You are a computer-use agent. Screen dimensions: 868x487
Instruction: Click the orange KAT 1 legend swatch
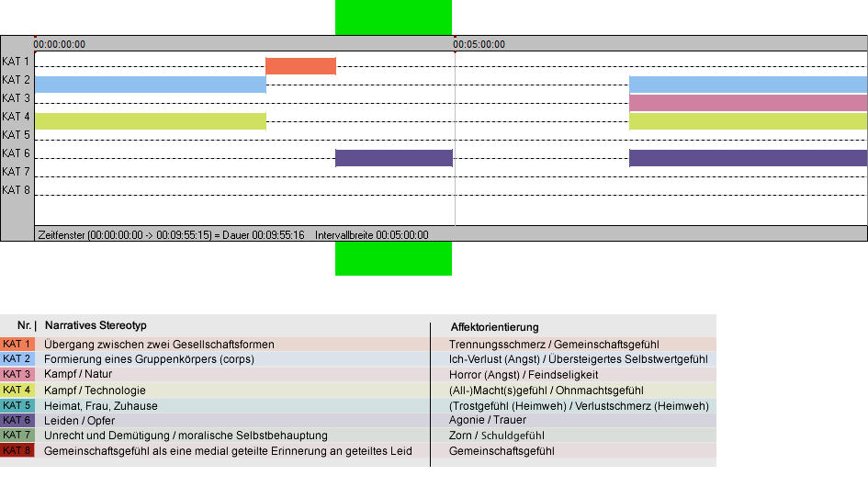tap(17, 344)
